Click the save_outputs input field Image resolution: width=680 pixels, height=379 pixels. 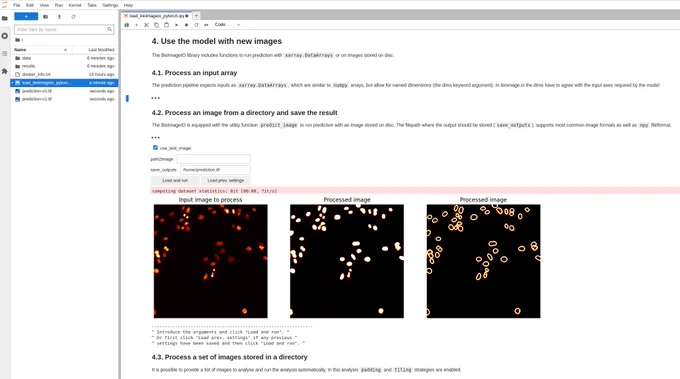[x=215, y=170]
